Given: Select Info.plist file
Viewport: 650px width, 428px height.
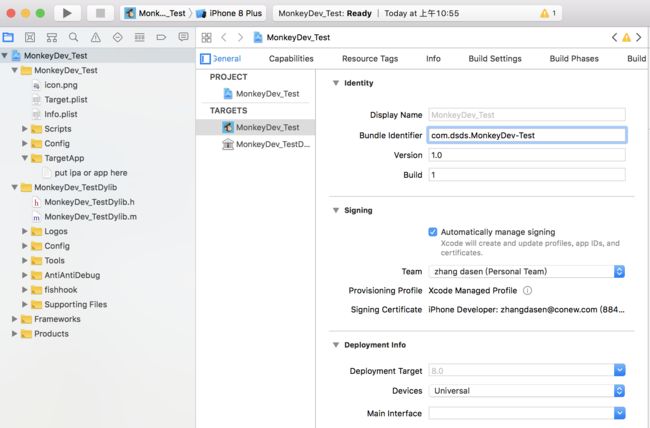Looking at the screenshot, I should pos(61,114).
